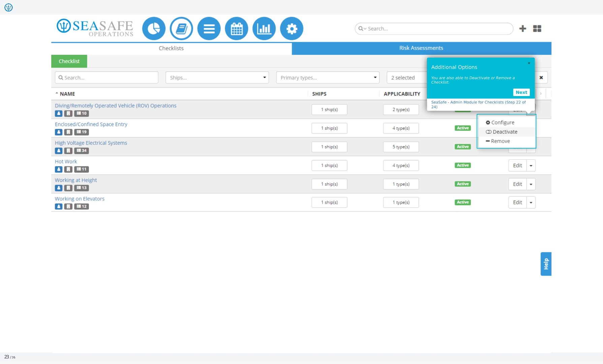603x364 pixels.
Task: Click the Active status badge for Hot Work
Action: pos(463,165)
